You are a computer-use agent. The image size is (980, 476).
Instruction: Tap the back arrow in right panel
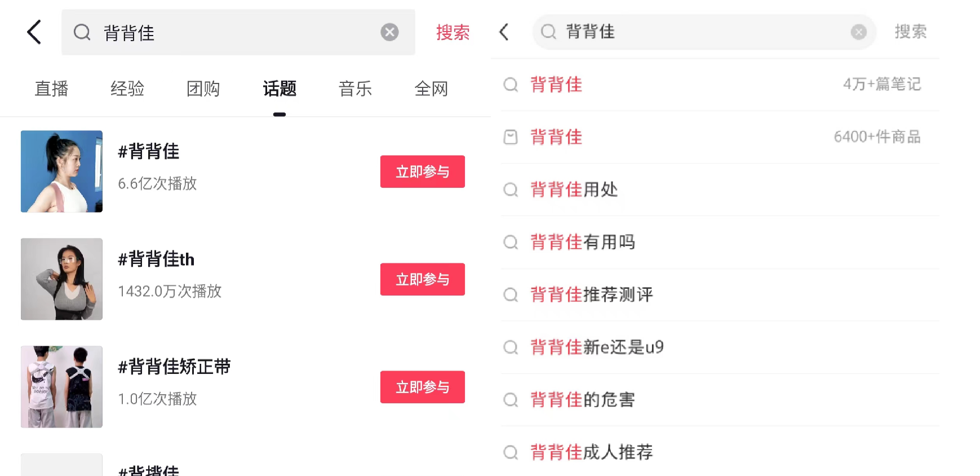pos(504,32)
